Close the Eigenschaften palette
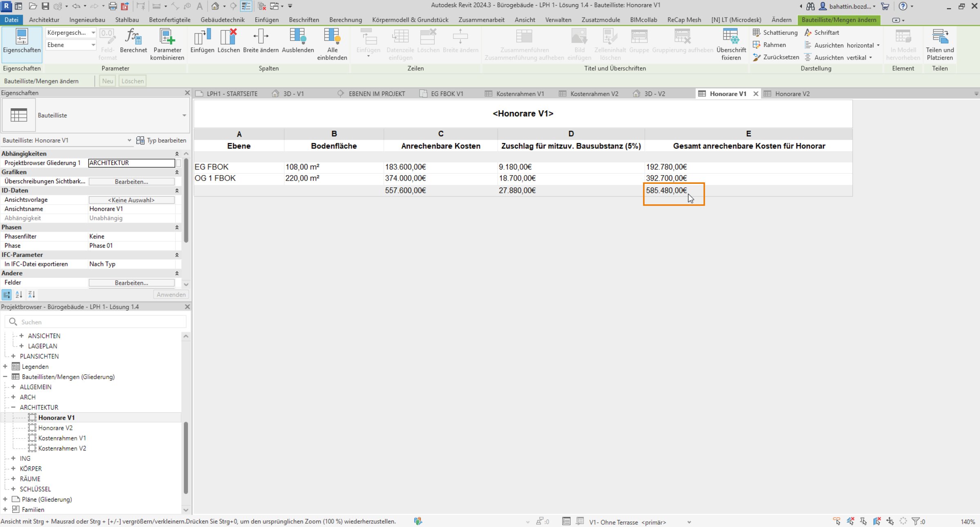Image resolution: width=980 pixels, height=527 pixels. [x=188, y=93]
